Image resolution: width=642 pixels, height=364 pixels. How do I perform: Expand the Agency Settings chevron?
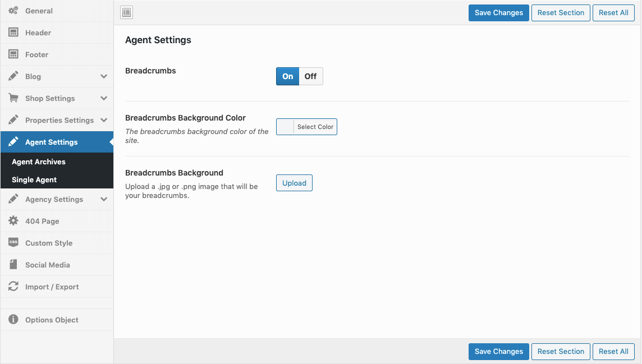[104, 199]
